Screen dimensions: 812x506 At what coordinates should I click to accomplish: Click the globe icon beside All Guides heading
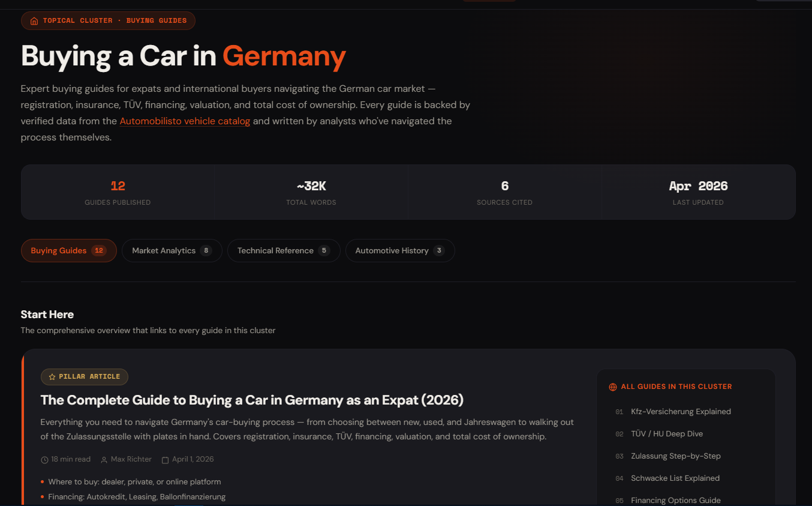tap(613, 387)
